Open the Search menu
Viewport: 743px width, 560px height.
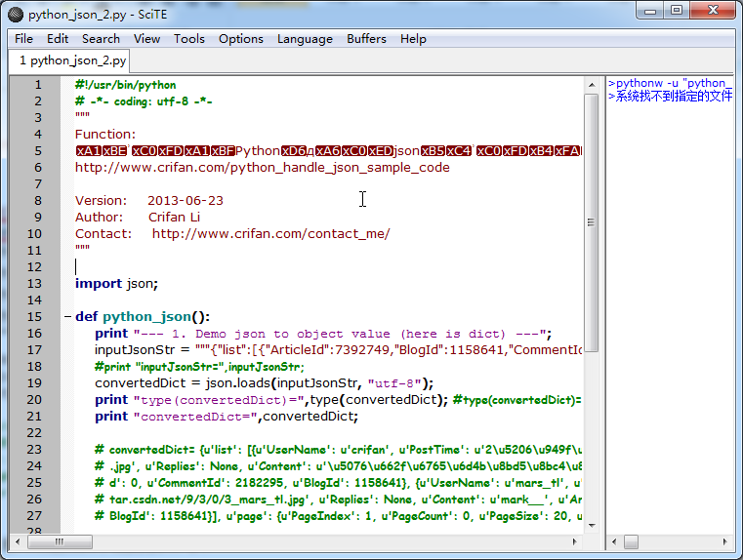(101, 39)
